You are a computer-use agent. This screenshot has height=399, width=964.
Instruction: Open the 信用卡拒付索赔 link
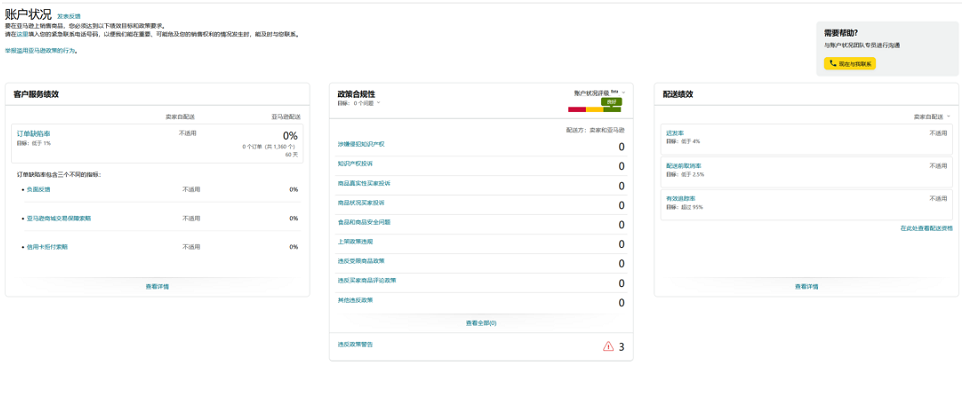pos(47,247)
